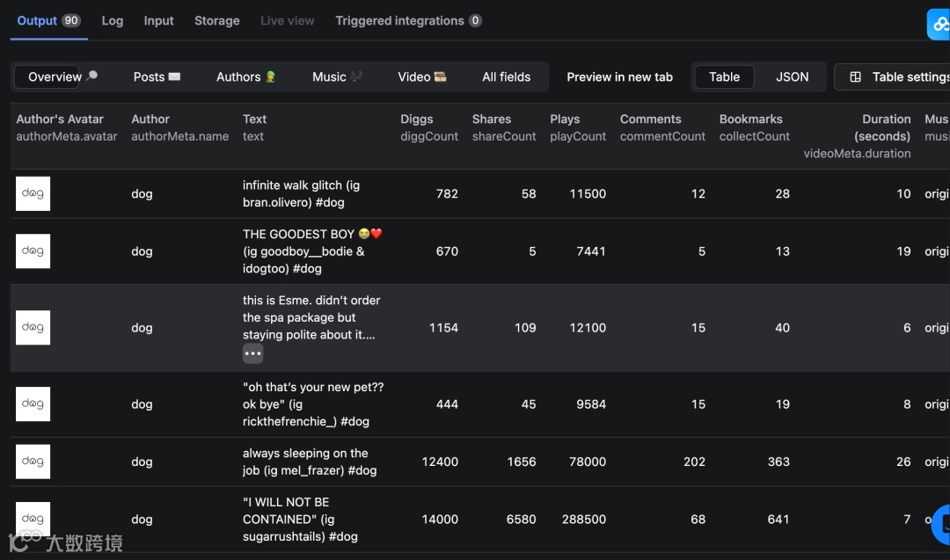The image size is (950, 560).
Task: Display the All fields view
Action: (x=506, y=77)
